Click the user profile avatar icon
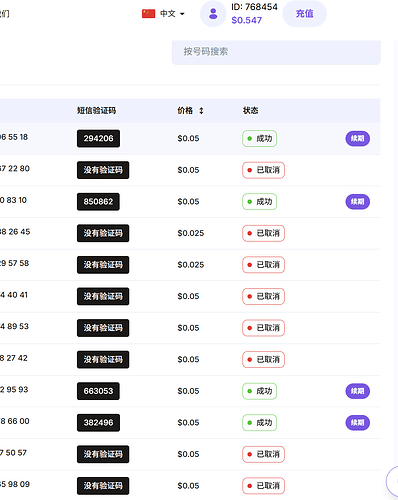 tap(213, 14)
